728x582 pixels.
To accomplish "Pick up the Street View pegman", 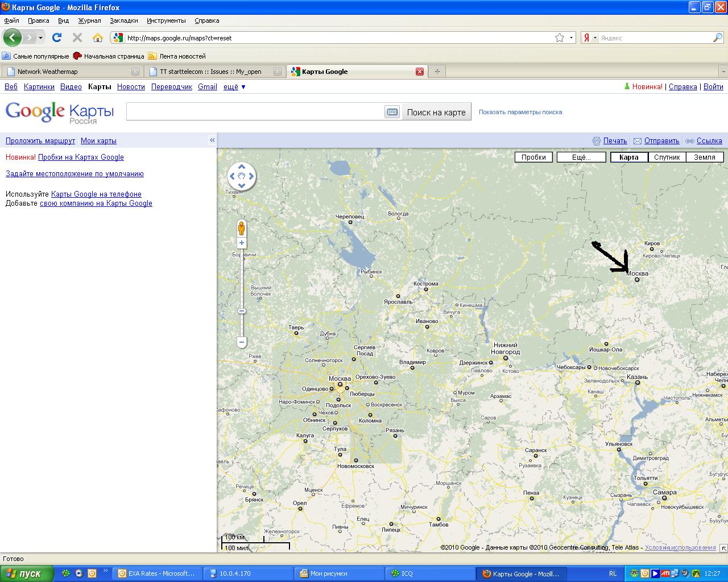I will (242, 228).
